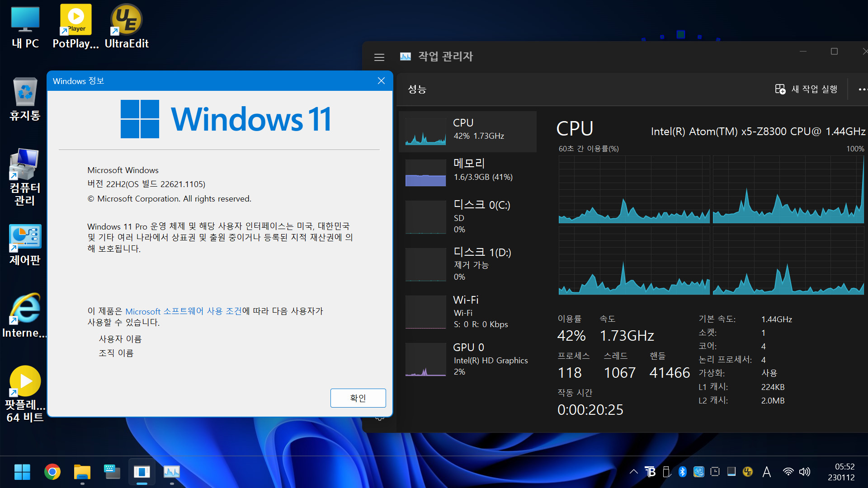868x488 pixels.
Task: Open Intel graphics tray icon
Action: (699, 472)
